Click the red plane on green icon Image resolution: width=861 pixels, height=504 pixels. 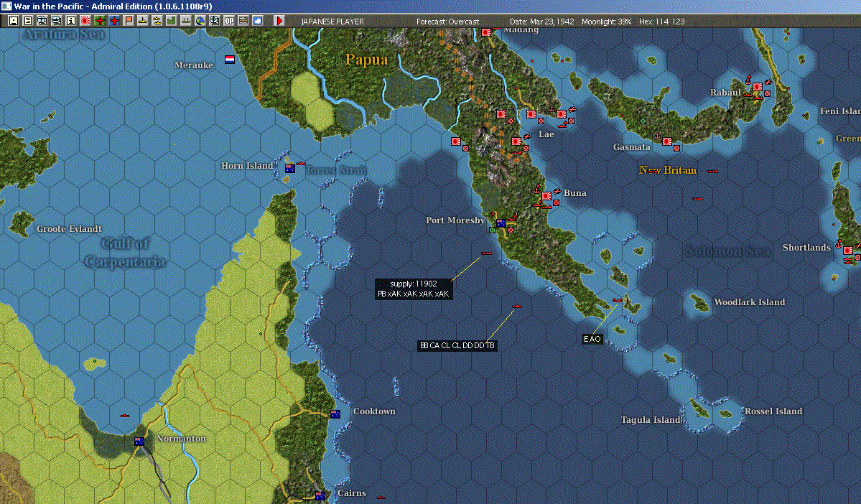coord(100,21)
